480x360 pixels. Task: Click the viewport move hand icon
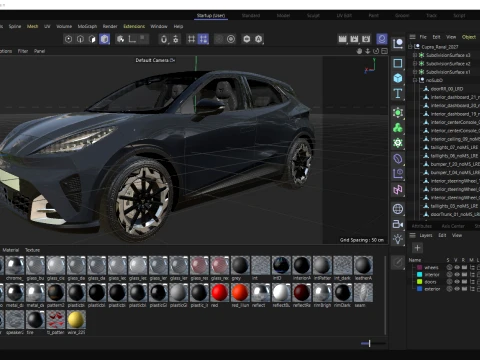[359, 51]
